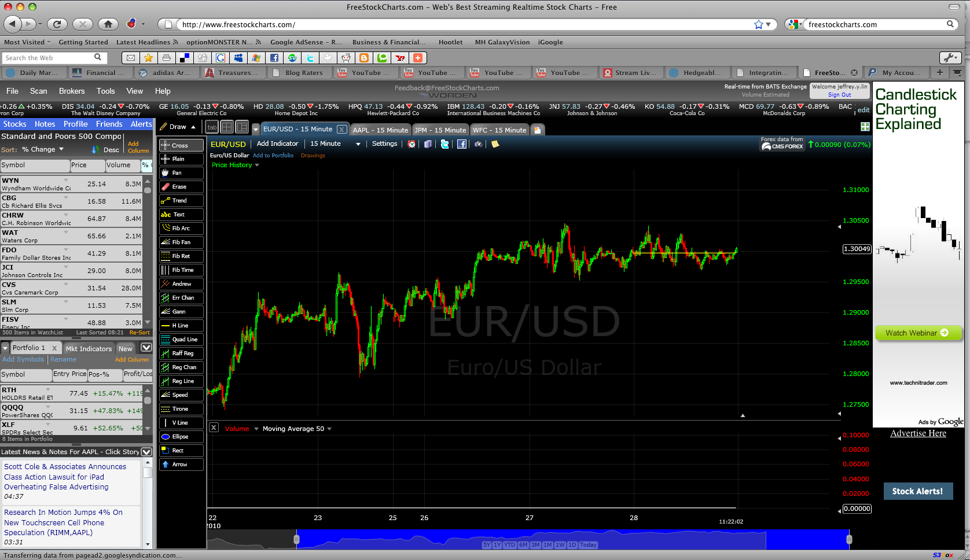The height and width of the screenshot is (560, 970).
Task: Select the Cross cursor drawing tool
Action: tap(181, 145)
